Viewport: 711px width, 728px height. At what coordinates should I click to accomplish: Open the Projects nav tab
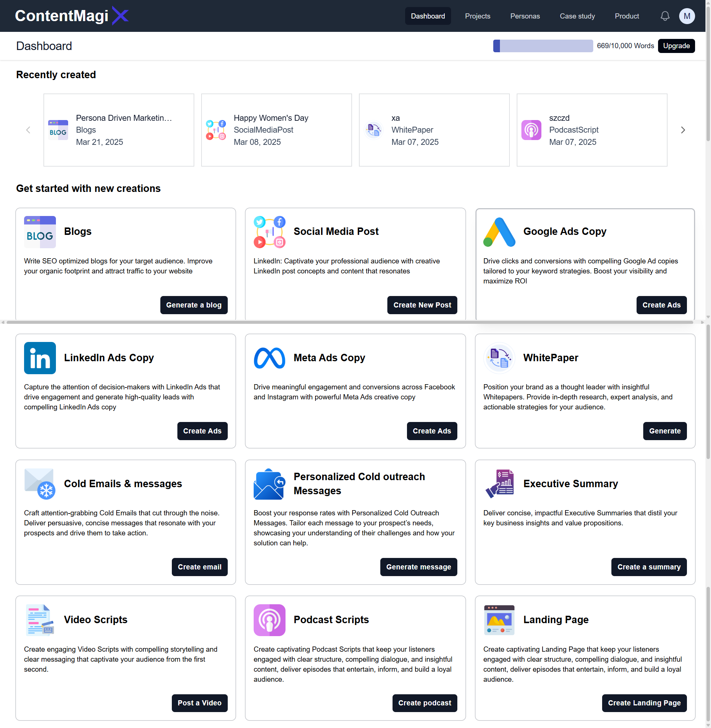point(477,16)
